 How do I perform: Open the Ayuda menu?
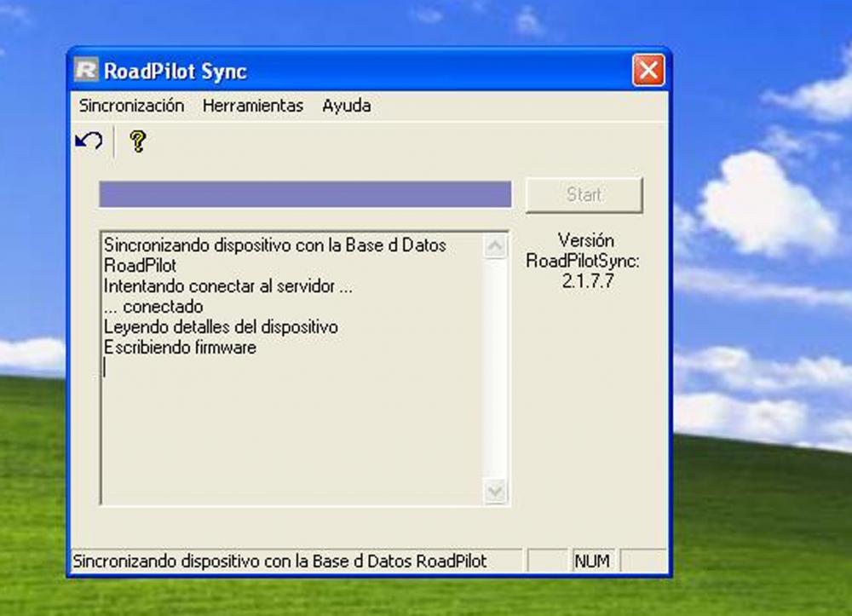point(346,106)
